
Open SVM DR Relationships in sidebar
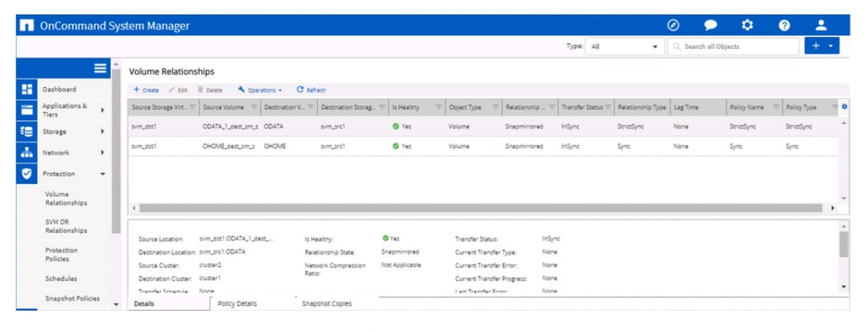(66, 226)
